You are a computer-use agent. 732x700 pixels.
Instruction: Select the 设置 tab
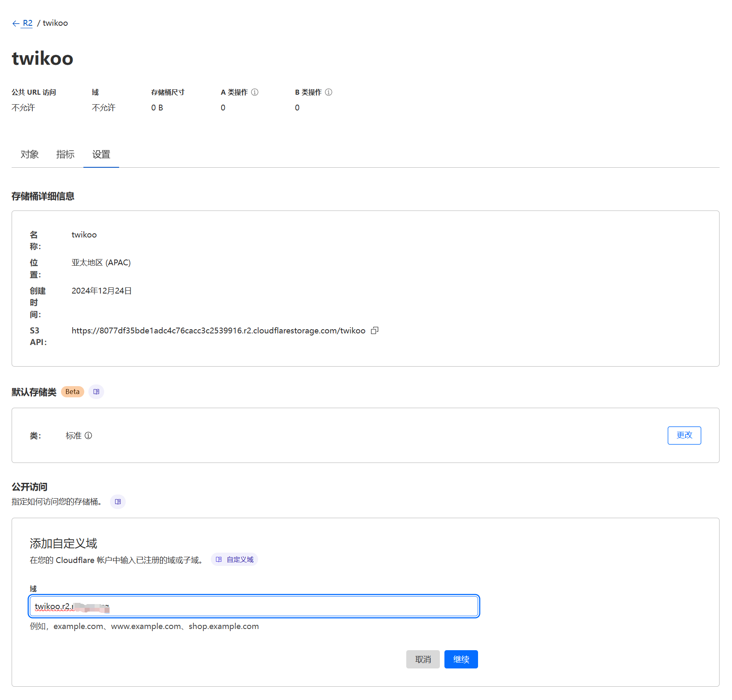pos(101,154)
